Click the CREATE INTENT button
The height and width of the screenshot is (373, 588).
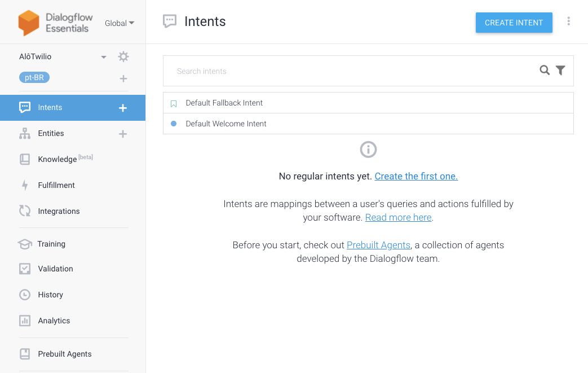514,23
